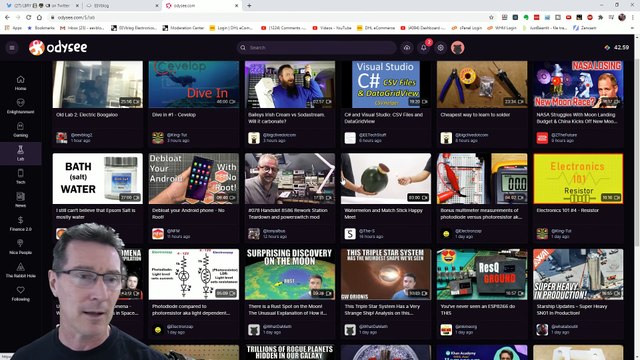Image resolution: width=640 pixels, height=360 pixels.
Task: Click the LBC credit balance 42.59
Action: 617,47
